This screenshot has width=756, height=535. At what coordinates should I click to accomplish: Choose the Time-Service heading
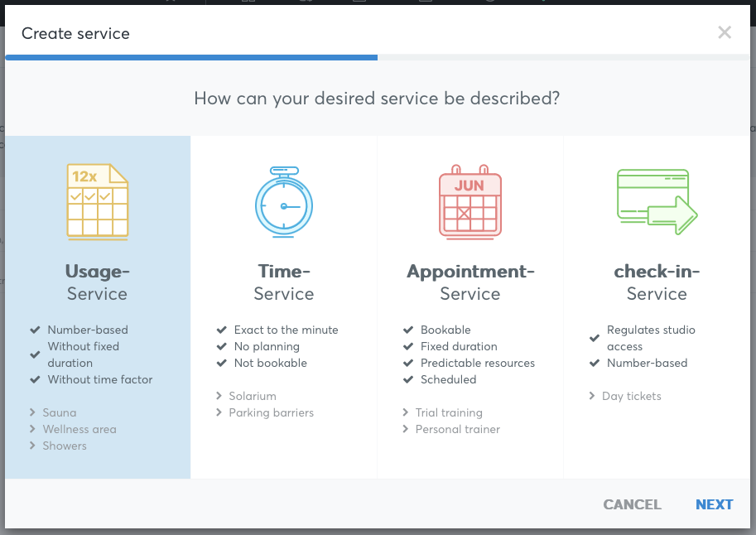(x=284, y=282)
